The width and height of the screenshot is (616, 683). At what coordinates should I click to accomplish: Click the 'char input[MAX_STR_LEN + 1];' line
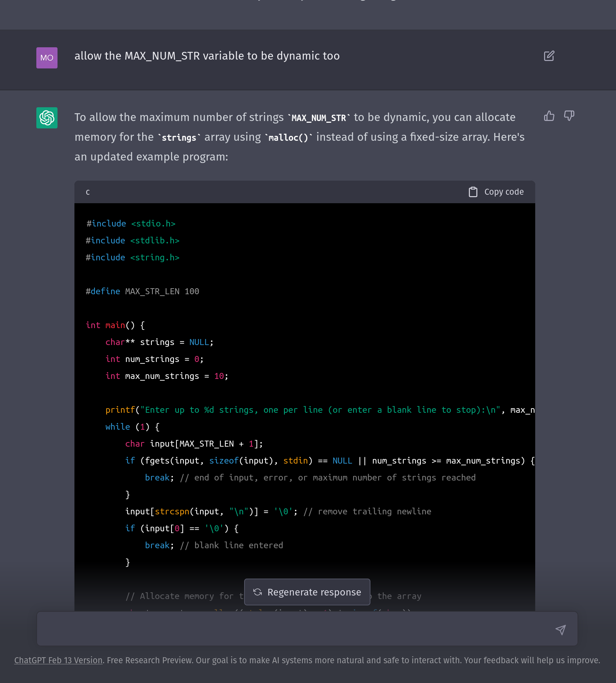pyautogui.click(x=194, y=444)
